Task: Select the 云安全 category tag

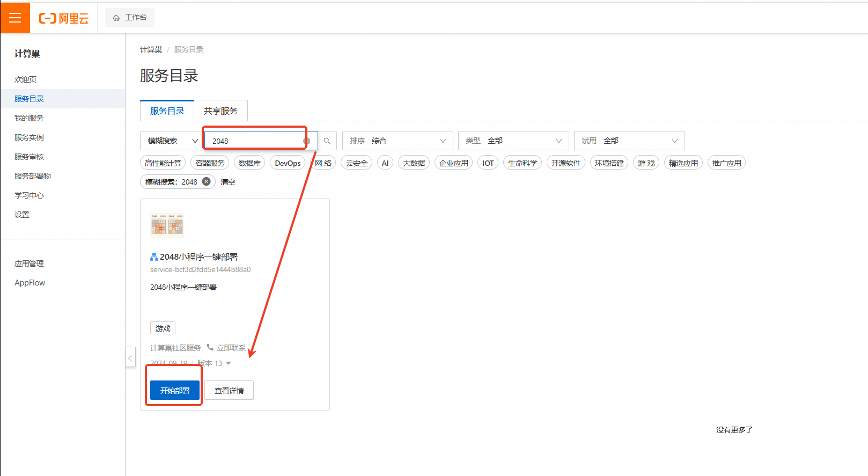Action: (x=357, y=163)
